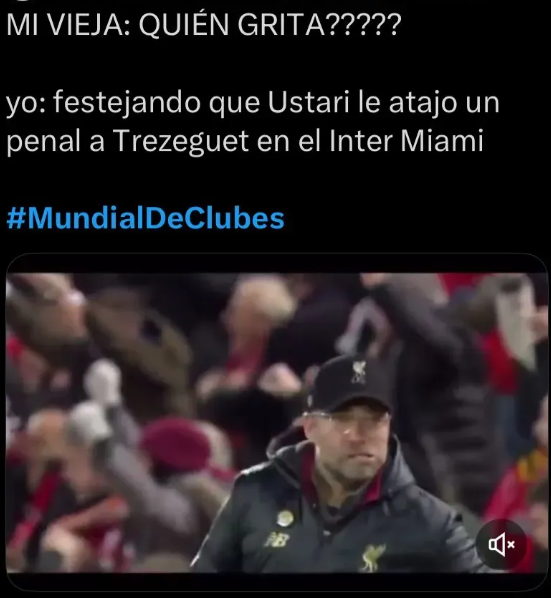Click the gold Liverpool crest on the jacket
The image size is (551, 598).
[372, 556]
